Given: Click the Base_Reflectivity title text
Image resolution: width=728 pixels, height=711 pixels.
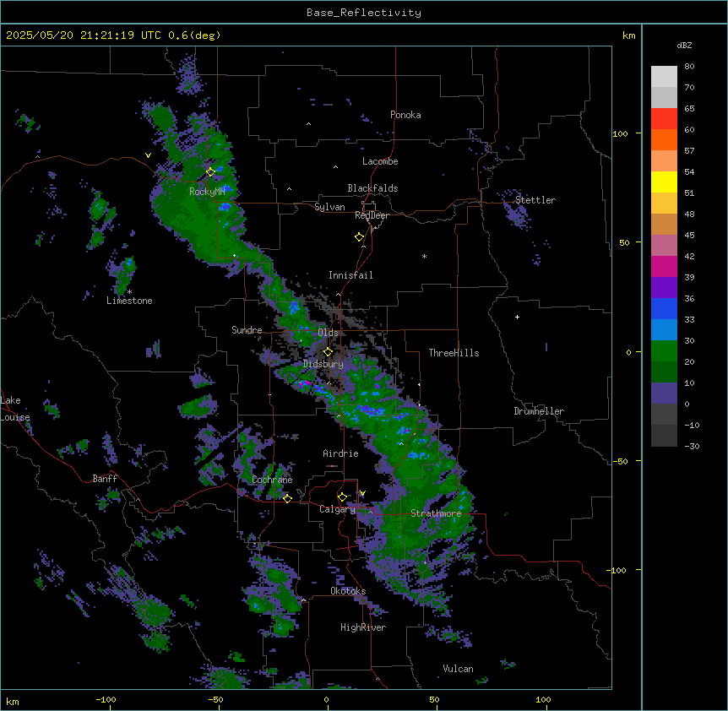Looking at the screenshot, I should [x=364, y=13].
